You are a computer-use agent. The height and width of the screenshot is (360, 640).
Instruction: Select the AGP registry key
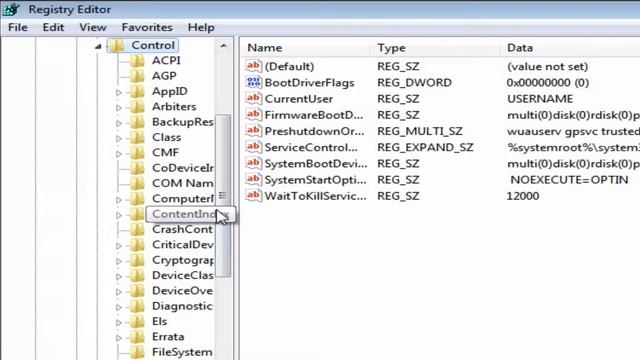pyautogui.click(x=164, y=76)
